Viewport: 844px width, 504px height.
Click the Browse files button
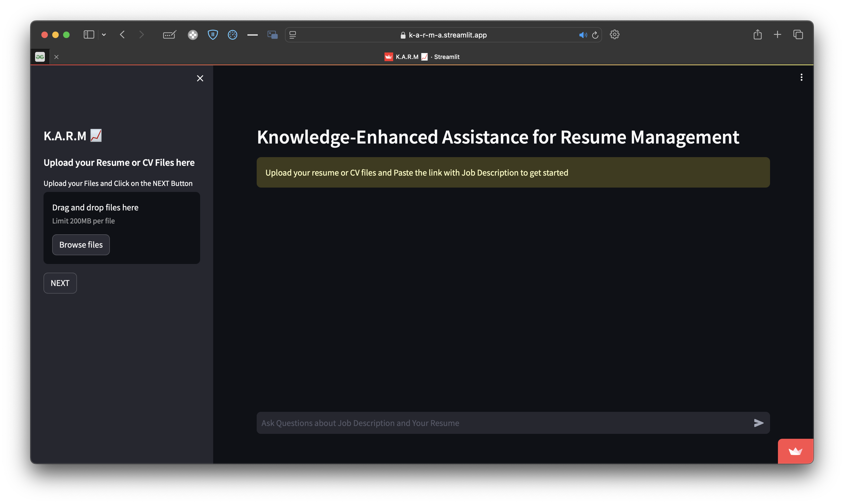(x=81, y=245)
